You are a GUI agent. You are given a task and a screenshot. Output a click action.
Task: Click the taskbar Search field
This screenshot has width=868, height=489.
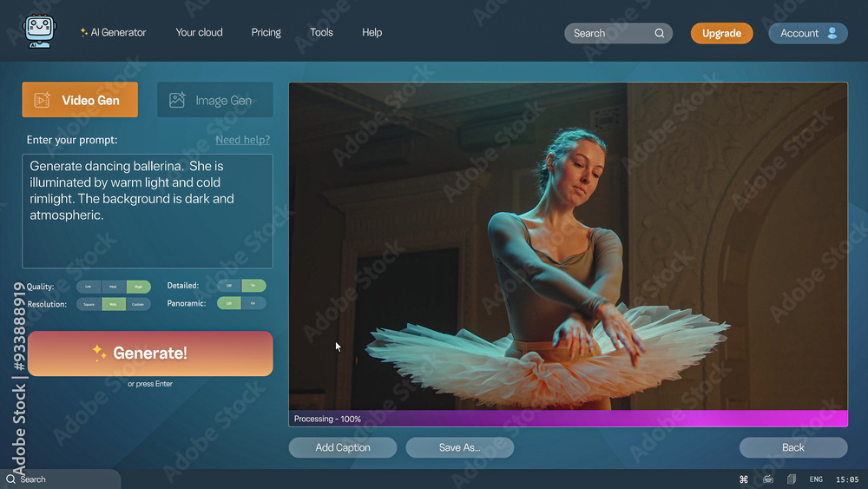click(x=61, y=479)
